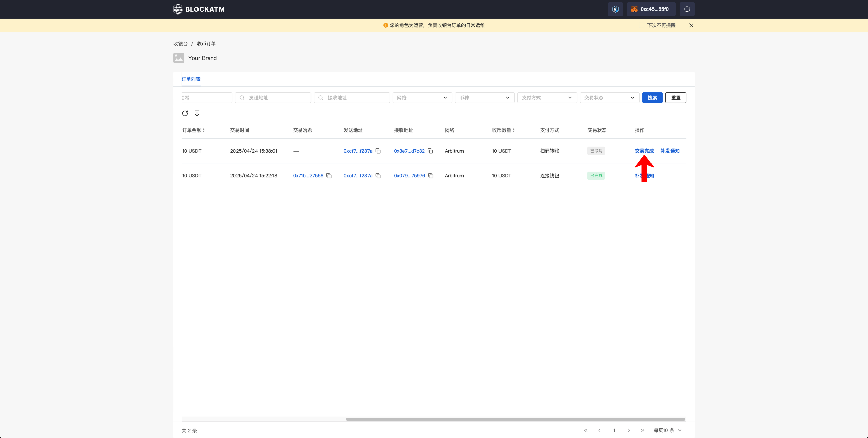868x438 pixels.
Task: Go to 收银台 breadcrumb
Action: (x=180, y=44)
